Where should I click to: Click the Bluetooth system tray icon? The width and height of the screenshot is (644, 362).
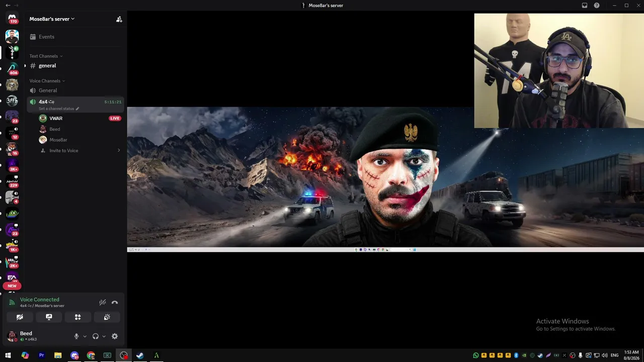tap(516, 355)
